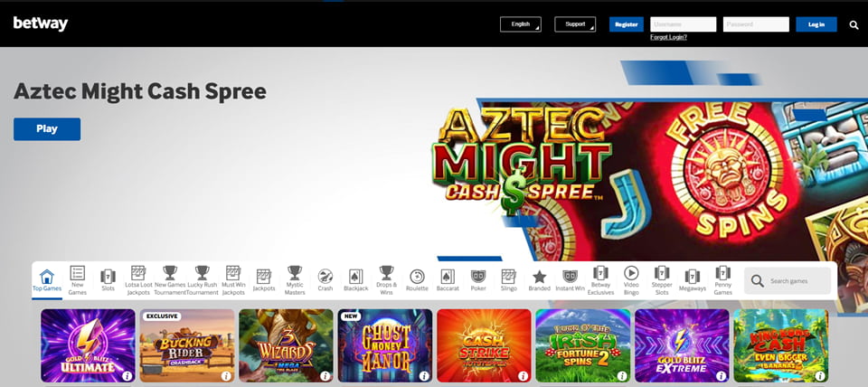Switch to the Top Games tab
868x387 pixels.
[x=47, y=279]
